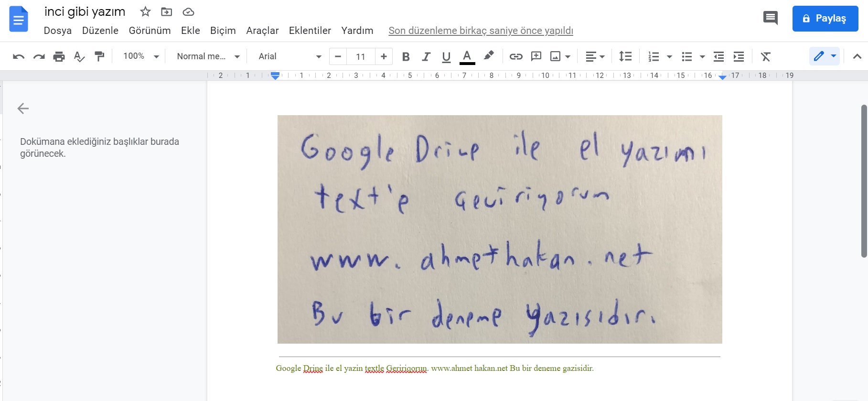Increase font size with plus button
868x401 pixels.
[x=384, y=56]
